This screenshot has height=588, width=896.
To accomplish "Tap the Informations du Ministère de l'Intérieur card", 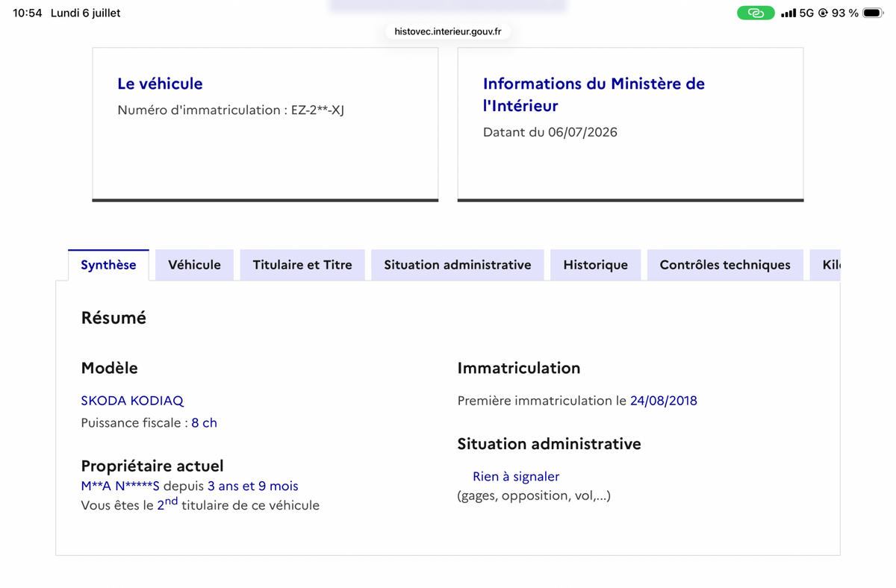I will 630,124.
